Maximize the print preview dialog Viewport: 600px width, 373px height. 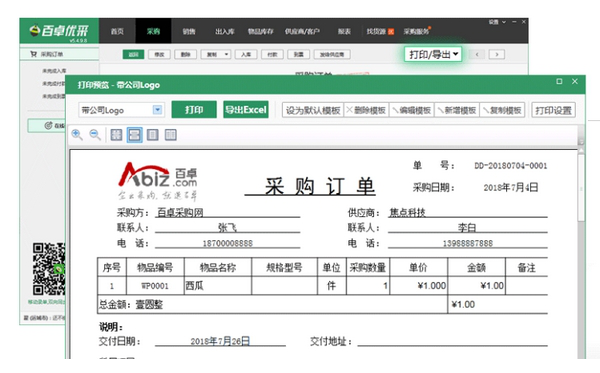click(x=559, y=81)
